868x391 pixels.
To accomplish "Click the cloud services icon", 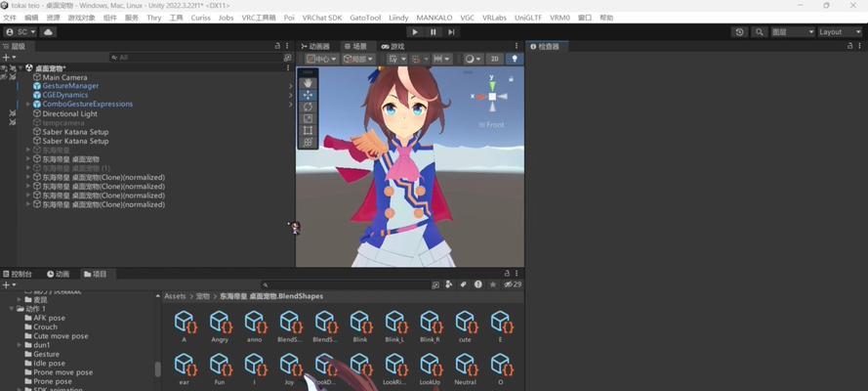I will pos(48,32).
